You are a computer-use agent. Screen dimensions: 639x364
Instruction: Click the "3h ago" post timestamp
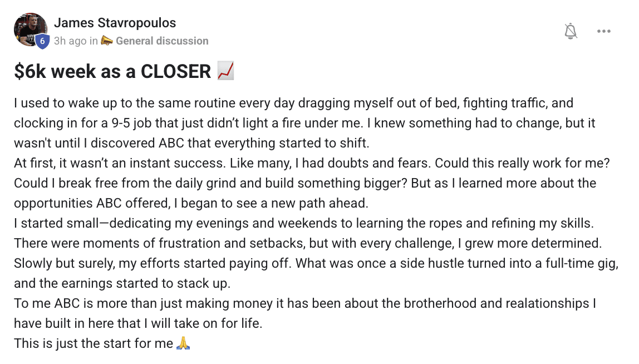70,41
